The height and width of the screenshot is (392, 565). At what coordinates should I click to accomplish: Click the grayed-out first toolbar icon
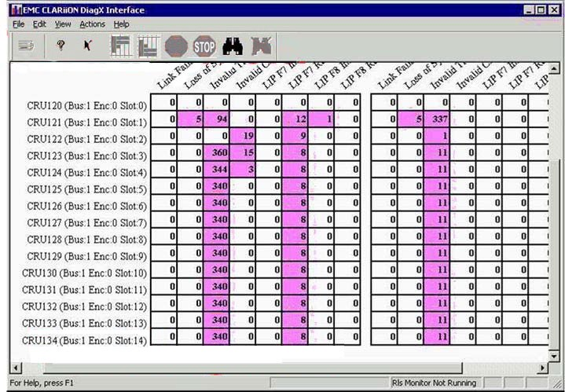(x=26, y=46)
